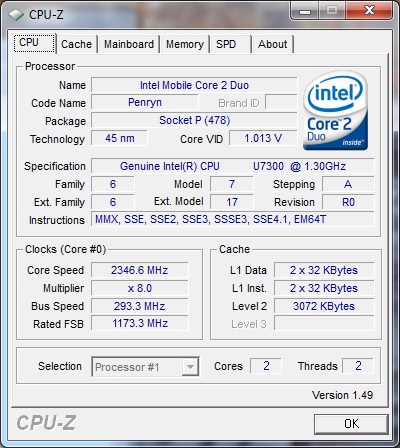Screen dimensions: 400x448
Task: Click the Level 2 cache value field
Action: pyautogui.click(x=324, y=306)
